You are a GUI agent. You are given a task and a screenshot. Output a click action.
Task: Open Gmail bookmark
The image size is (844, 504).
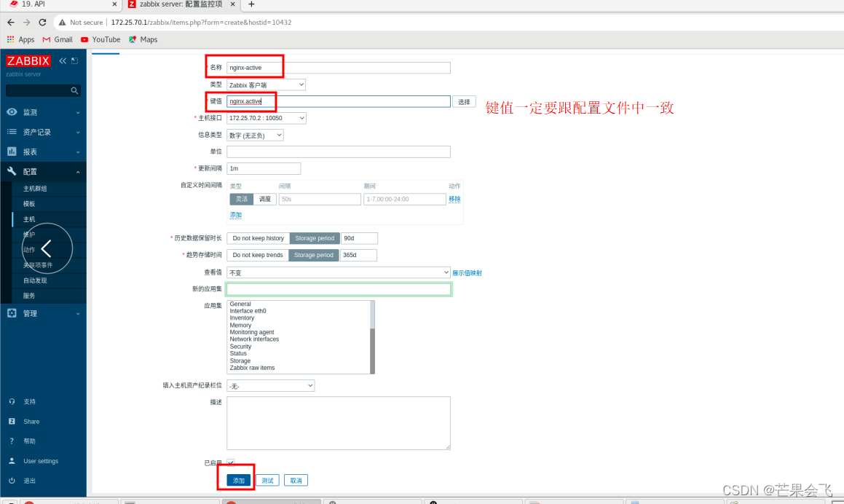click(58, 39)
